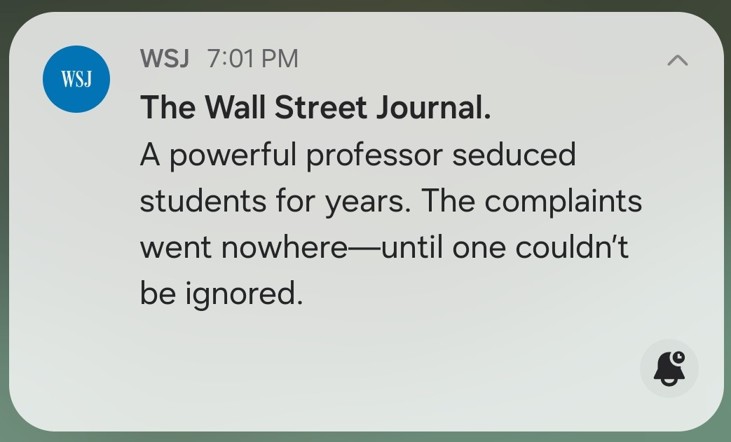Screen dimensions: 731x442
Task: Tap the final line 'be ignored.'
Action: [x=220, y=294]
